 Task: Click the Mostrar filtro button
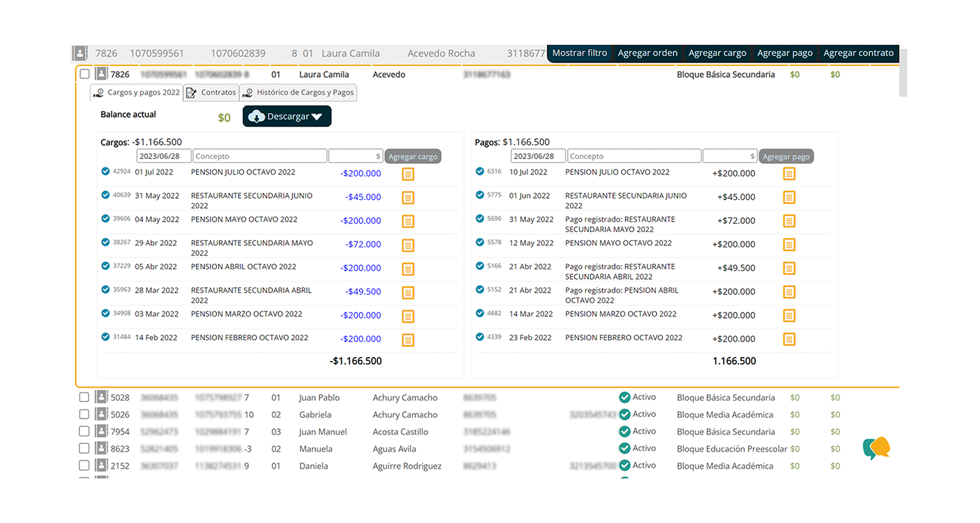(580, 53)
